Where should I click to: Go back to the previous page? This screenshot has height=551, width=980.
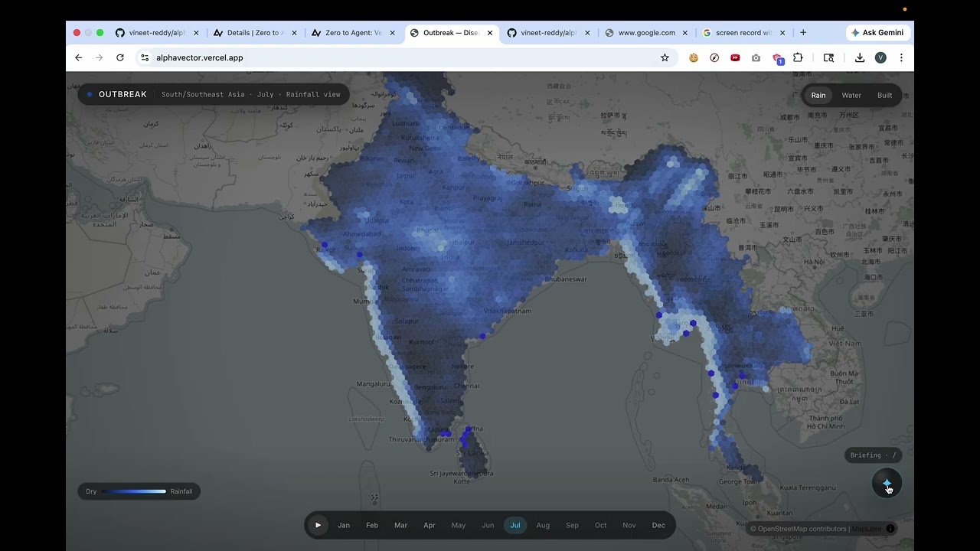pos(78,57)
